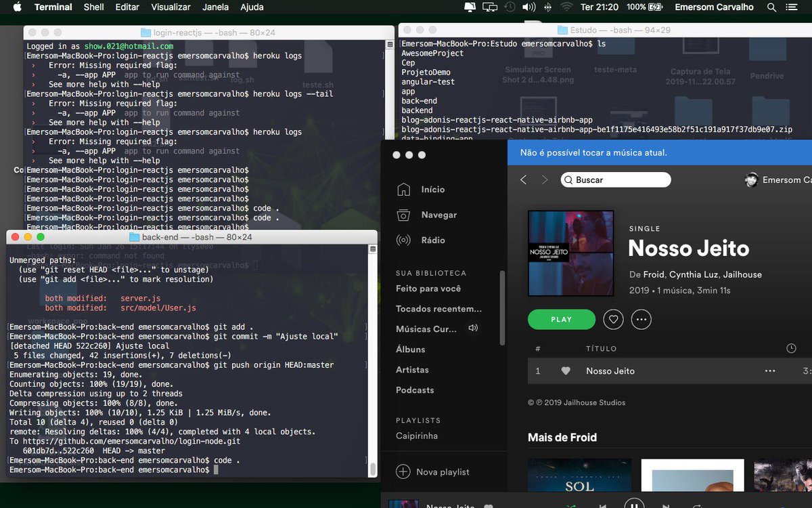Select the Nosso Jeito track title
This screenshot has height=508, width=812.
(610, 371)
